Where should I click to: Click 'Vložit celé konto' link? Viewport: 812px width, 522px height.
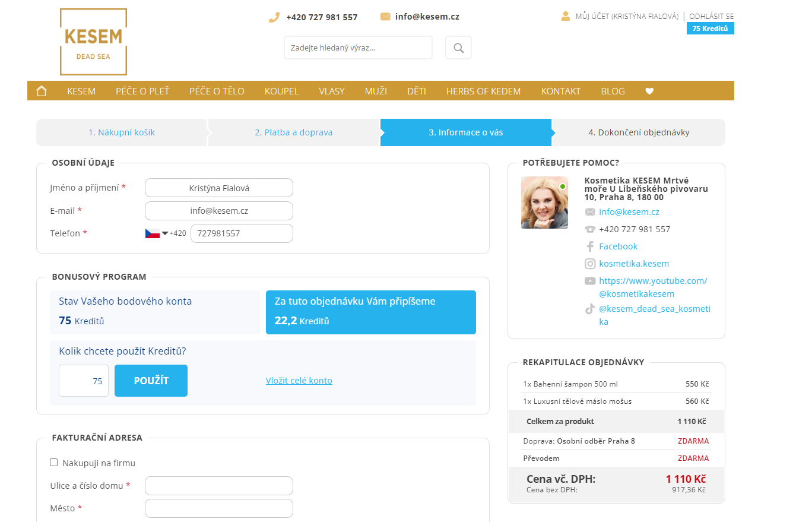click(x=299, y=381)
